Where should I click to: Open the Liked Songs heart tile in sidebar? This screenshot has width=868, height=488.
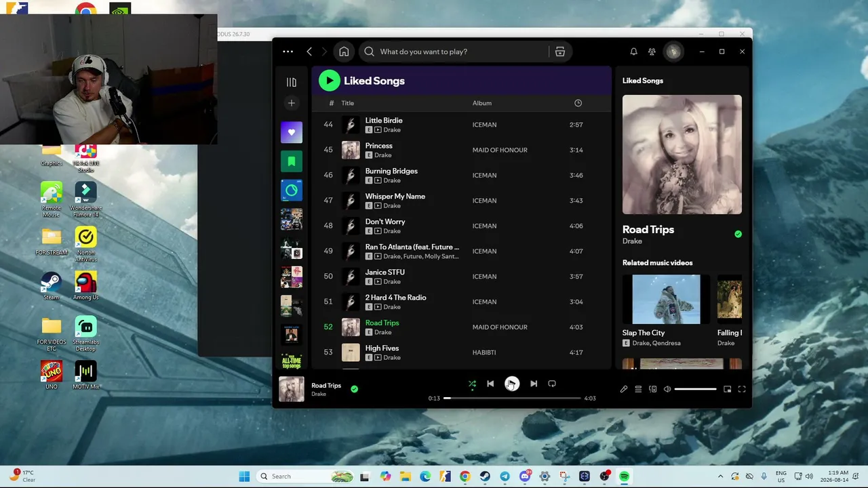(x=292, y=132)
